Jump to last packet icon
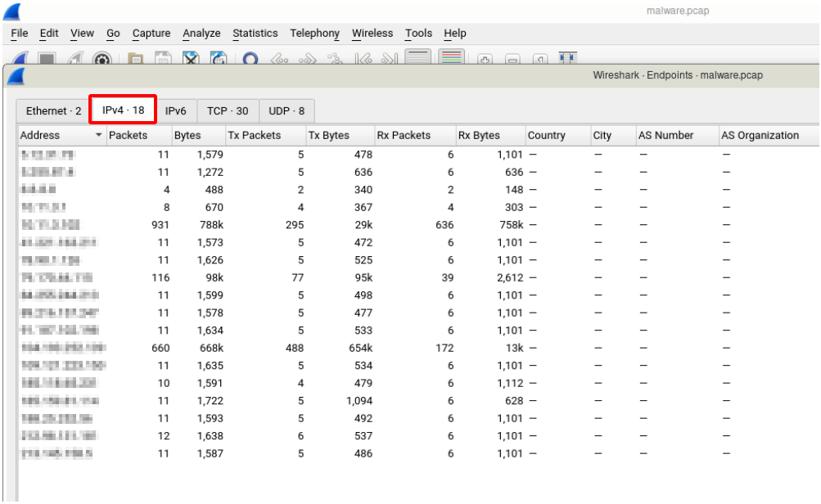Image resolution: width=821 pixels, height=504 pixels. 390,59
